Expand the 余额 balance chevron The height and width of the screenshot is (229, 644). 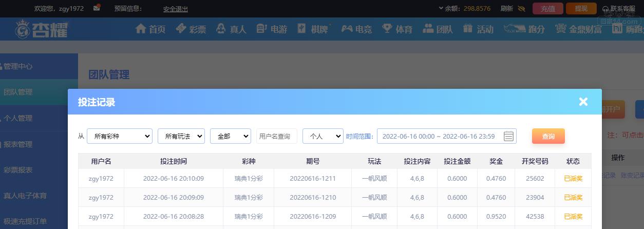[441, 8]
